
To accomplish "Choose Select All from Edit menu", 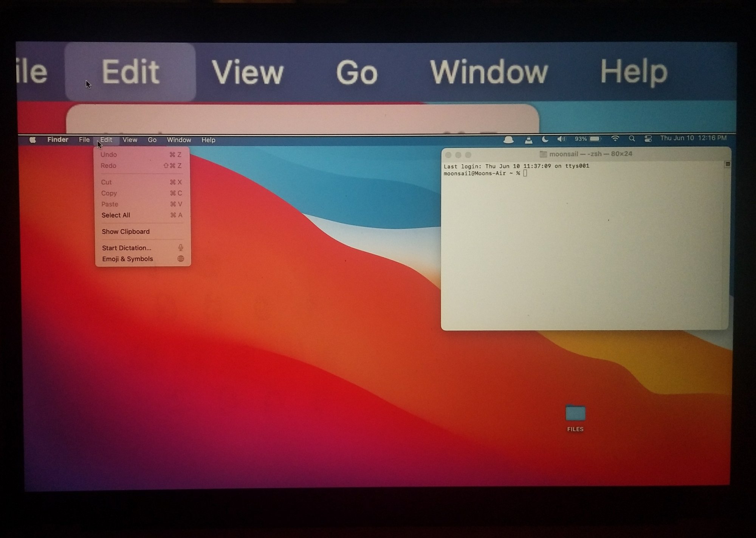I will click(116, 215).
